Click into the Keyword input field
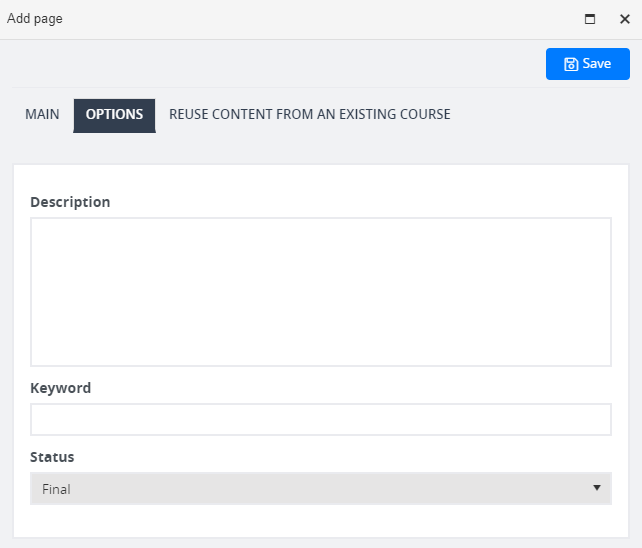The height and width of the screenshot is (548, 642). tap(321, 419)
